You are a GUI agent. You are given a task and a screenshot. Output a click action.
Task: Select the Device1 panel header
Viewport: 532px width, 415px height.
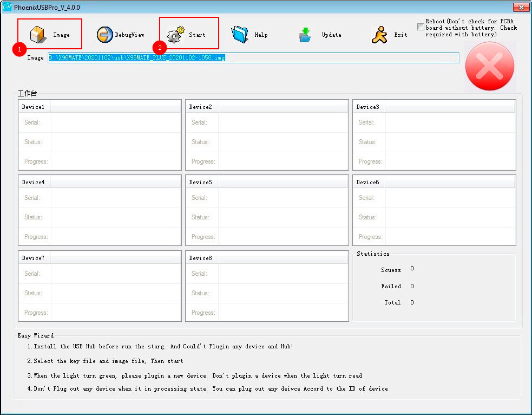pyautogui.click(x=100, y=107)
